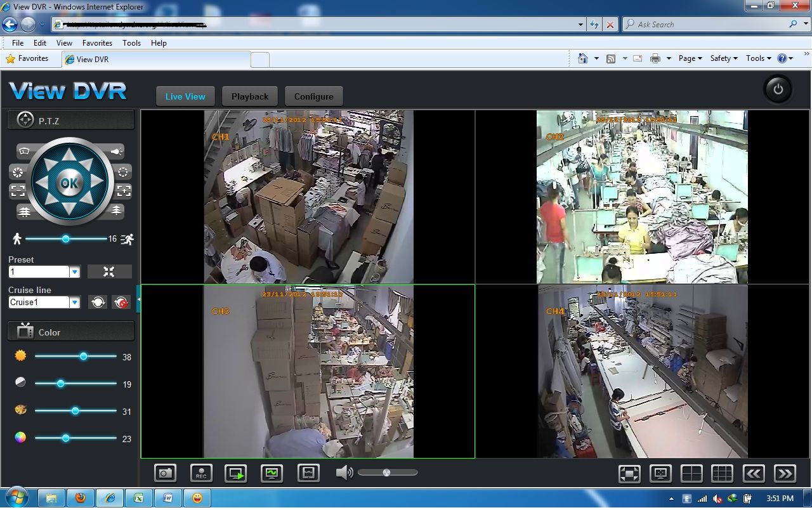Take a snapshot with the camera icon

click(x=165, y=472)
